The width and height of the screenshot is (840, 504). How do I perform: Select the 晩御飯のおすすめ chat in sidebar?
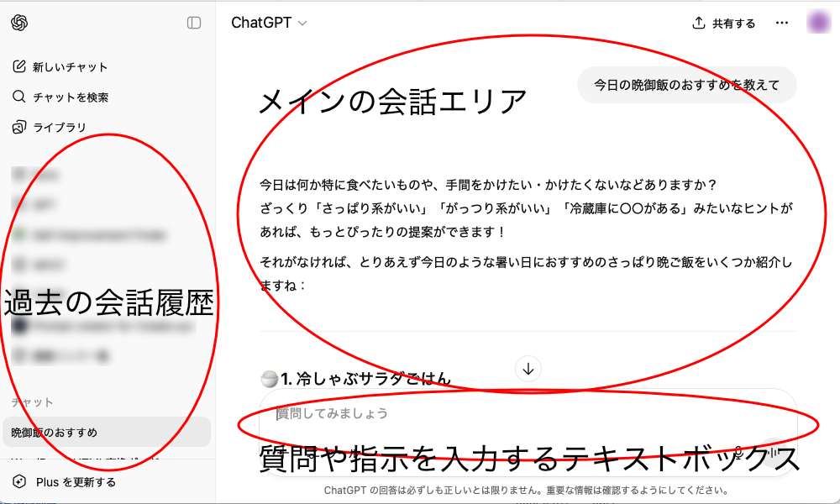(107, 432)
